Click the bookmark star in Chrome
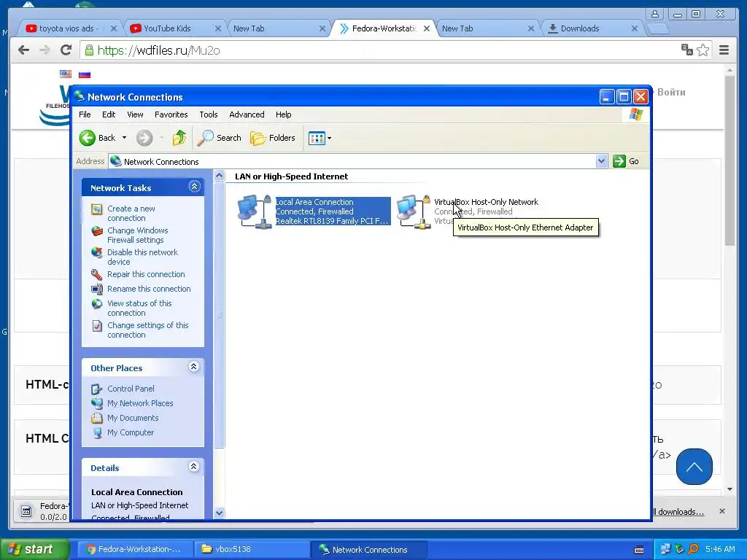Image resolution: width=747 pixels, height=560 pixels. pos(703,50)
